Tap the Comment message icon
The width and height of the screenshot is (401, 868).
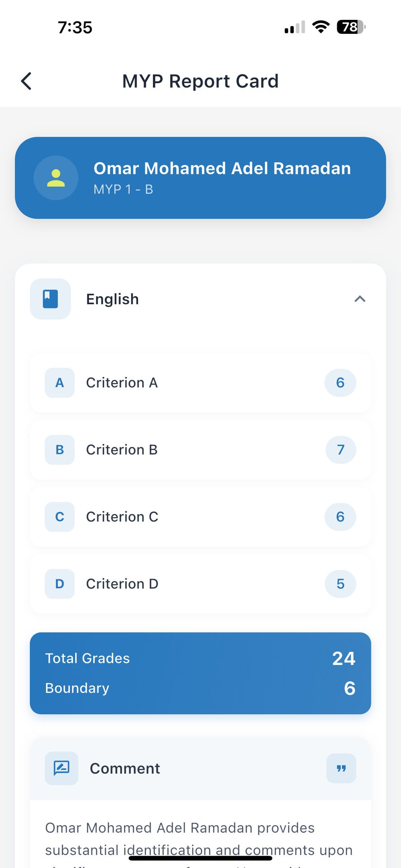pos(62,768)
